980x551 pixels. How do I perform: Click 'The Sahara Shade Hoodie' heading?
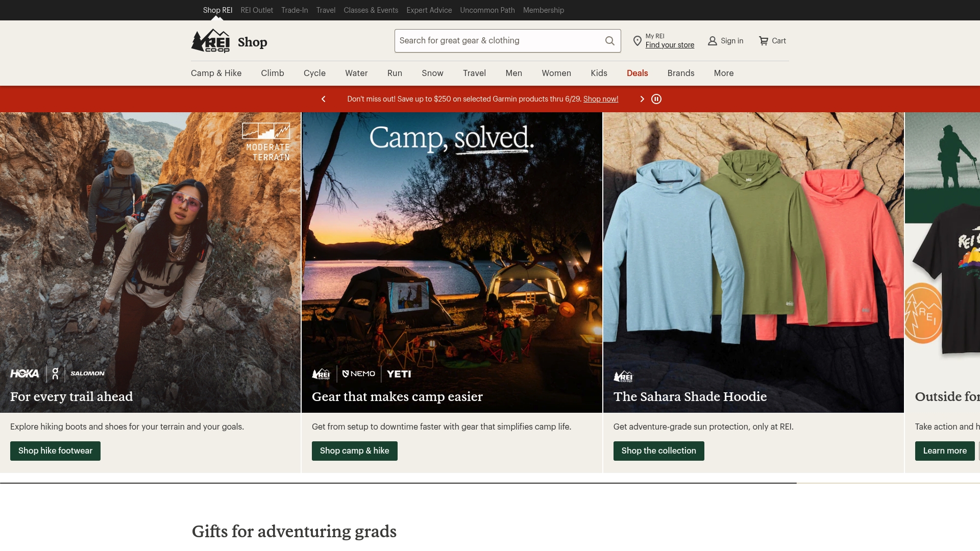tap(690, 396)
